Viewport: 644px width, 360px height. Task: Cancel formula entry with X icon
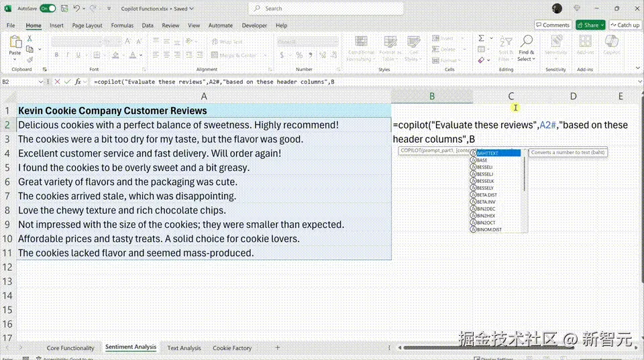[x=58, y=82]
